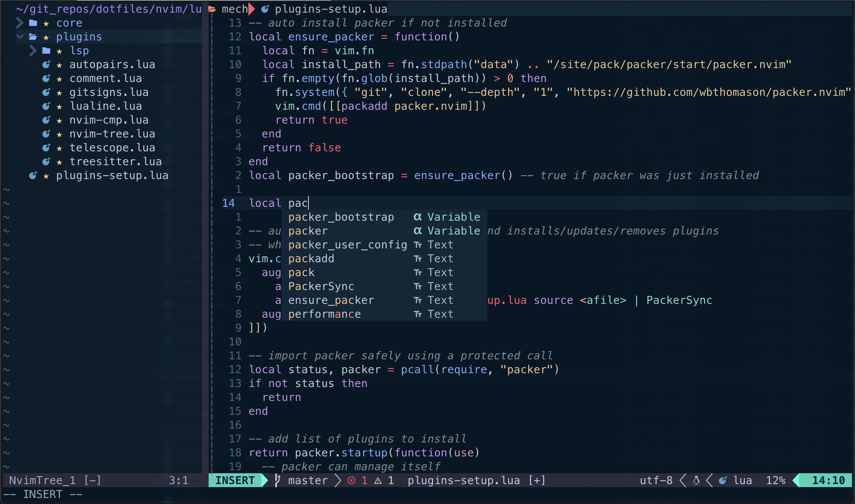Click the 14:10 cursor location indicator
This screenshot has height=504, width=855.
(828, 480)
